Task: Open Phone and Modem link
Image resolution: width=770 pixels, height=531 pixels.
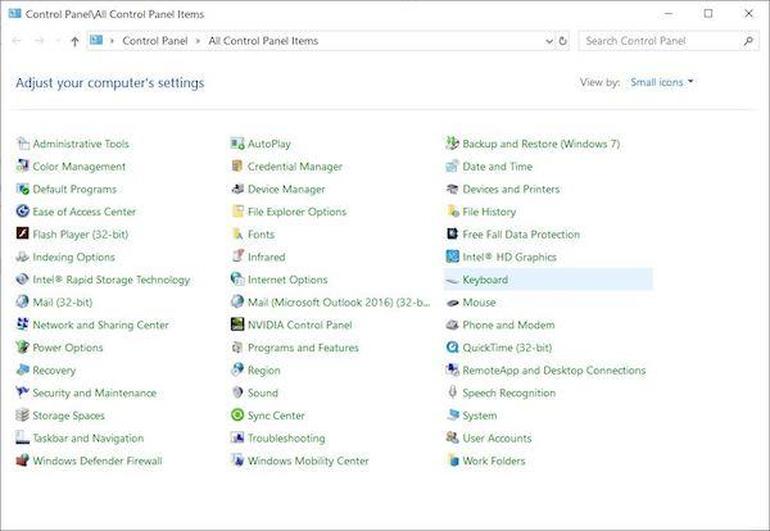Action: (508, 325)
